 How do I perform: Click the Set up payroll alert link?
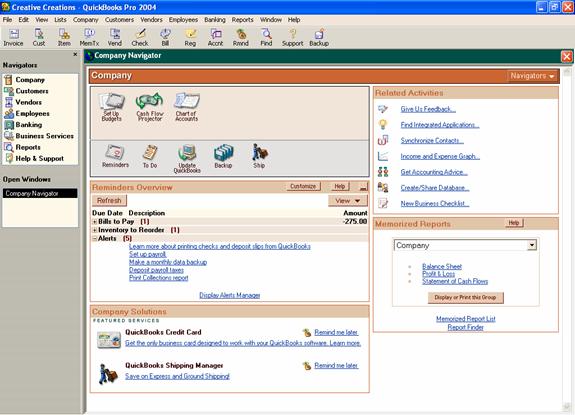147,254
